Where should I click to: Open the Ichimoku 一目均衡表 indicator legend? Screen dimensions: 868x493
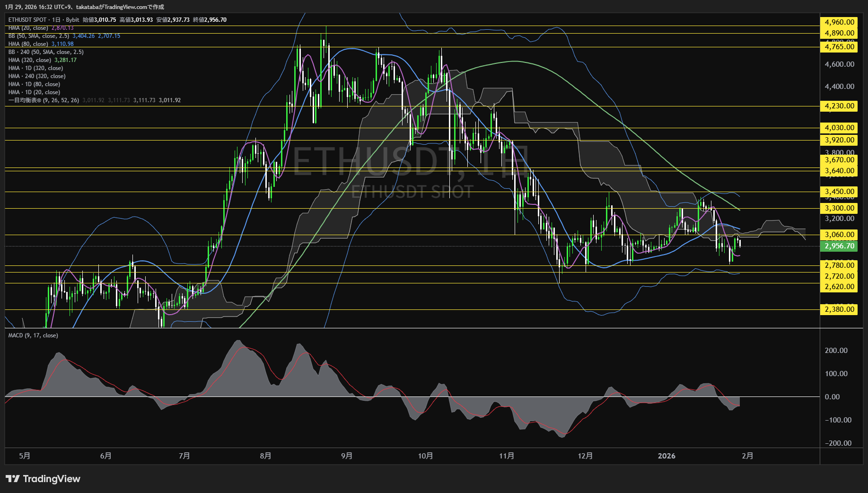coord(44,100)
